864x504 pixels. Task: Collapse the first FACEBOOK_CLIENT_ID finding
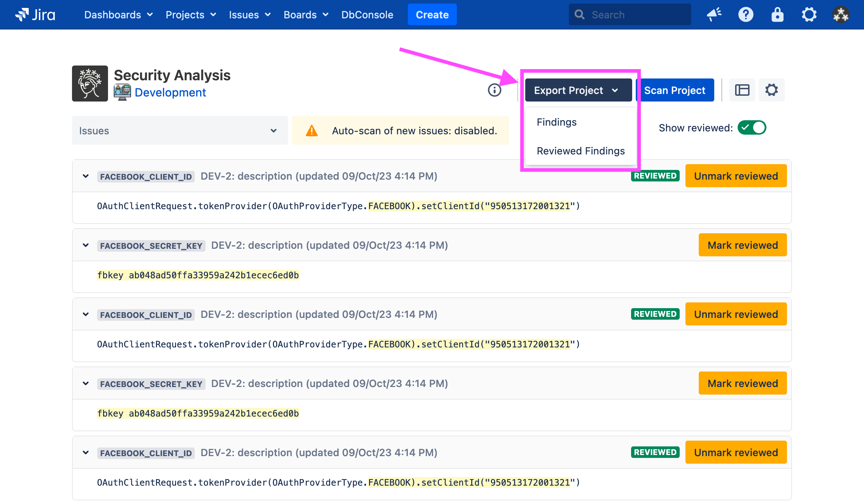tap(86, 176)
